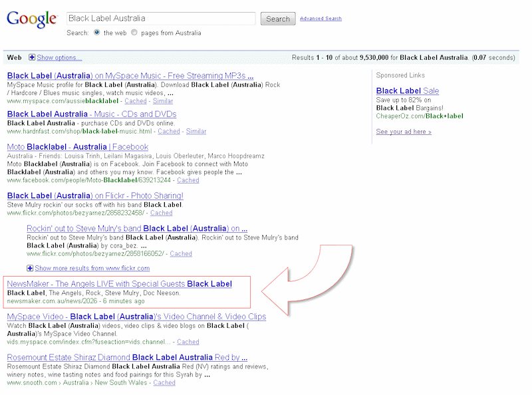Click the newsmaker.com.au/news/2026 URL text

[52, 301]
